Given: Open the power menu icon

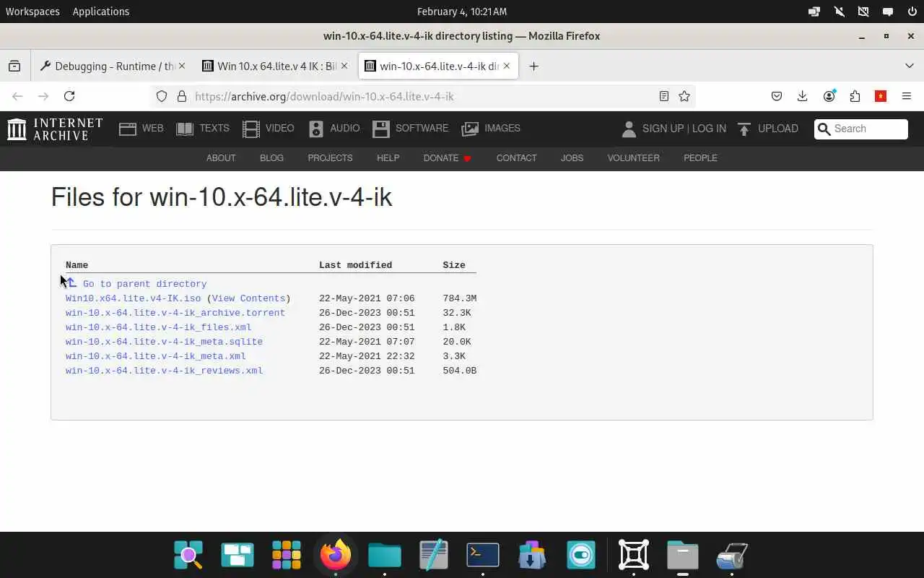Looking at the screenshot, I should [912, 12].
